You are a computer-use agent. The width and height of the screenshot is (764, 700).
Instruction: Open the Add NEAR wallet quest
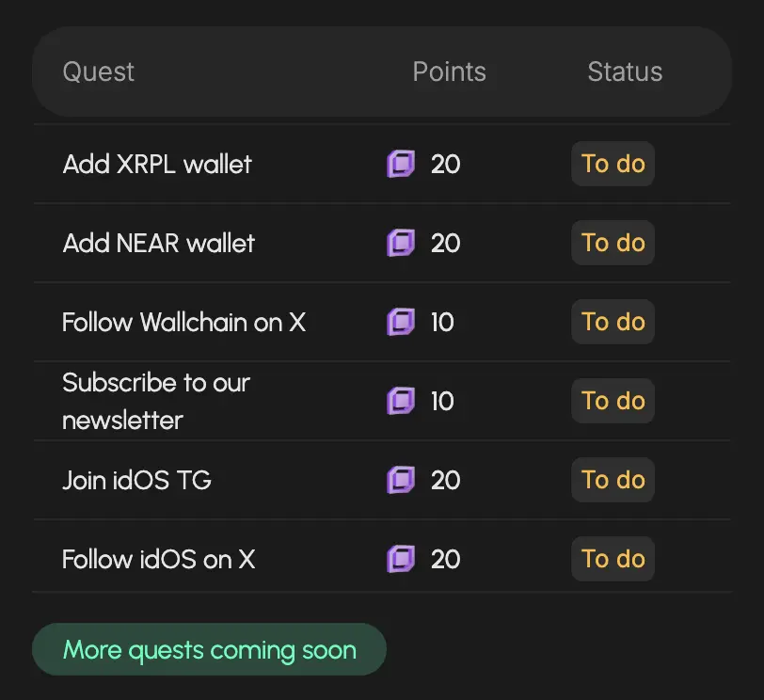159,244
